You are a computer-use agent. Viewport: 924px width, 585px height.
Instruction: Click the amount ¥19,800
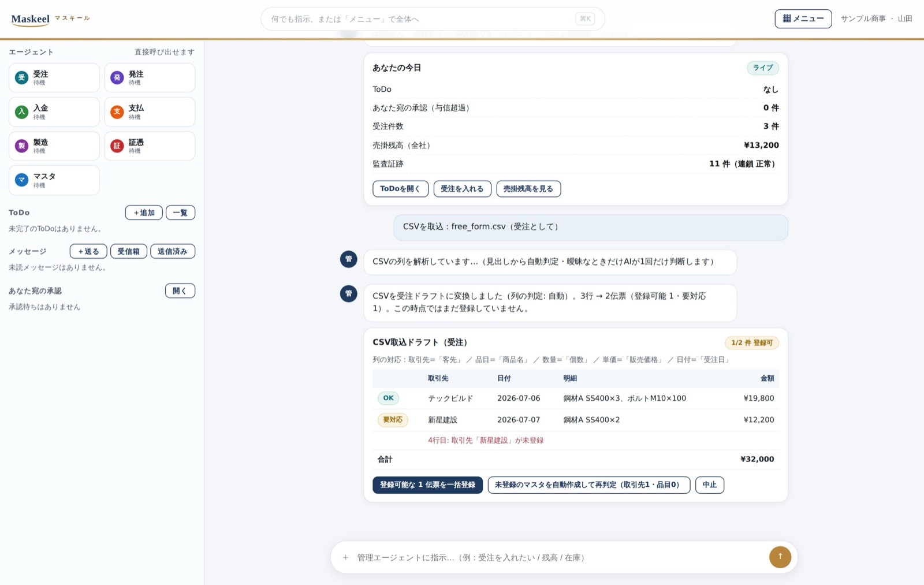coord(759,398)
